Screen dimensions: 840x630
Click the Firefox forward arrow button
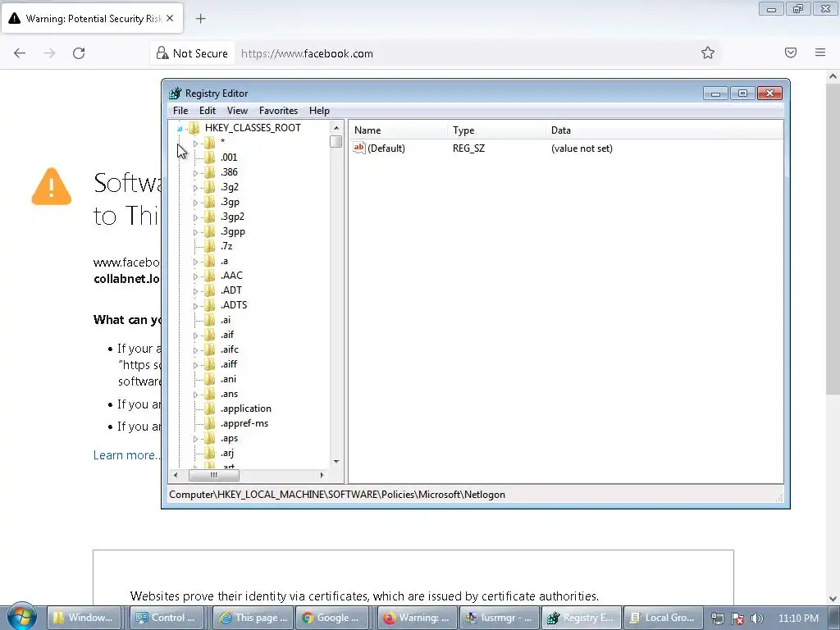[x=49, y=53]
